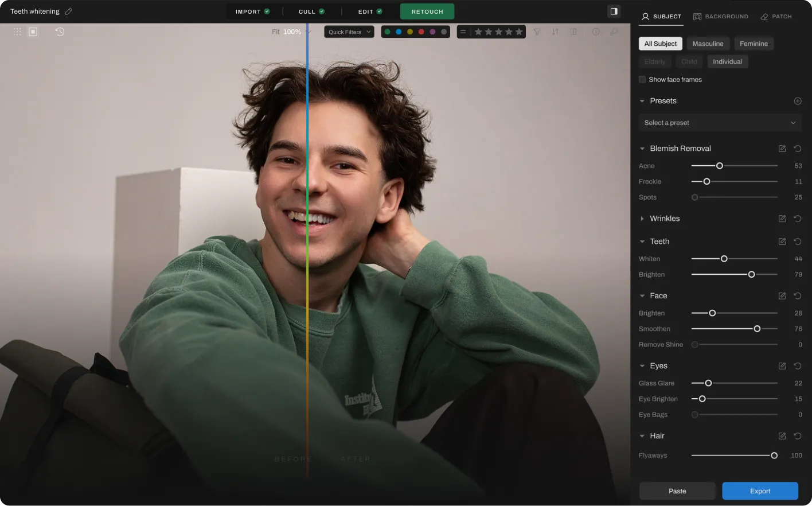Add a new preset with plus icon
The image size is (812, 506).
click(797, 101)
